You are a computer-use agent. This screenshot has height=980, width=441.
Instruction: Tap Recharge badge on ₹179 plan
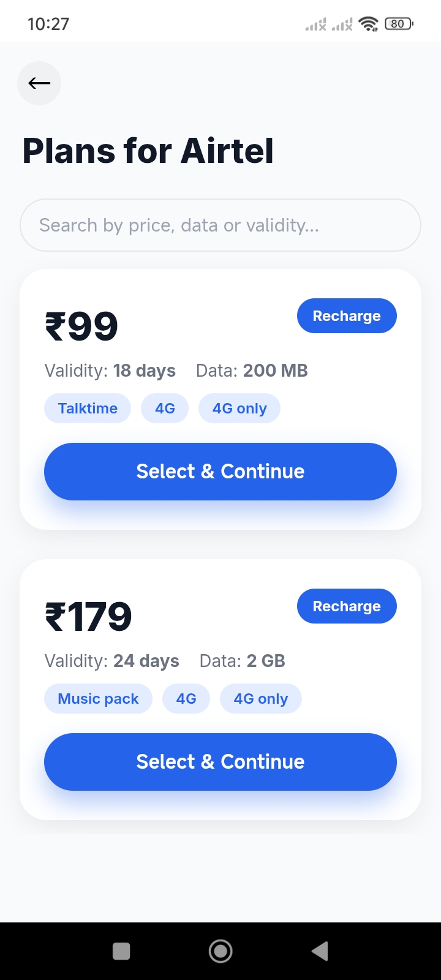click(x=347, y=606)
